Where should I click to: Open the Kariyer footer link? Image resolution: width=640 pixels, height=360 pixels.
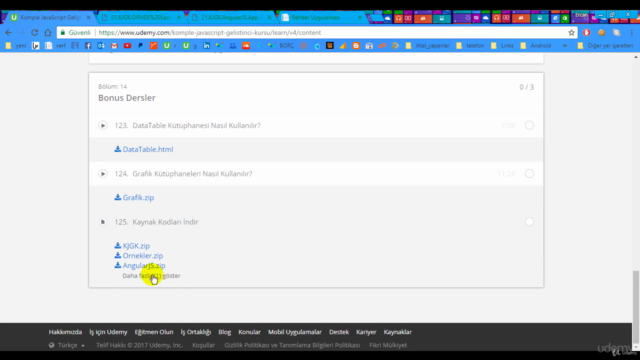[x=366, y=332]
